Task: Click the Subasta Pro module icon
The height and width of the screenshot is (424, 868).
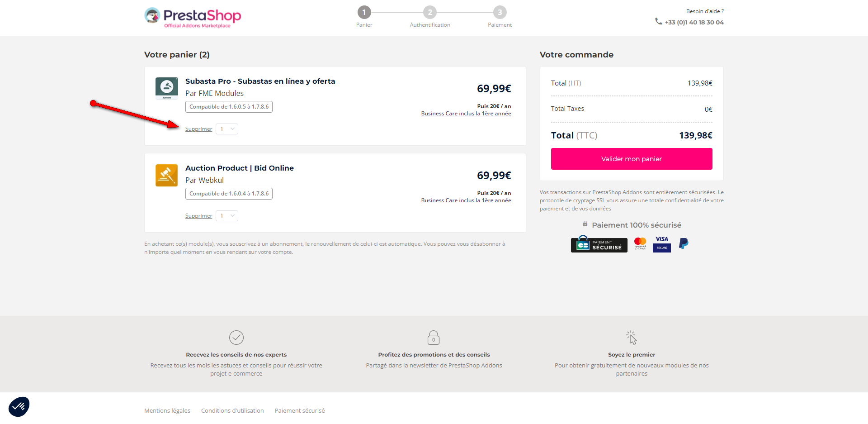Action: pyautogui.click(x=166, y=88)
